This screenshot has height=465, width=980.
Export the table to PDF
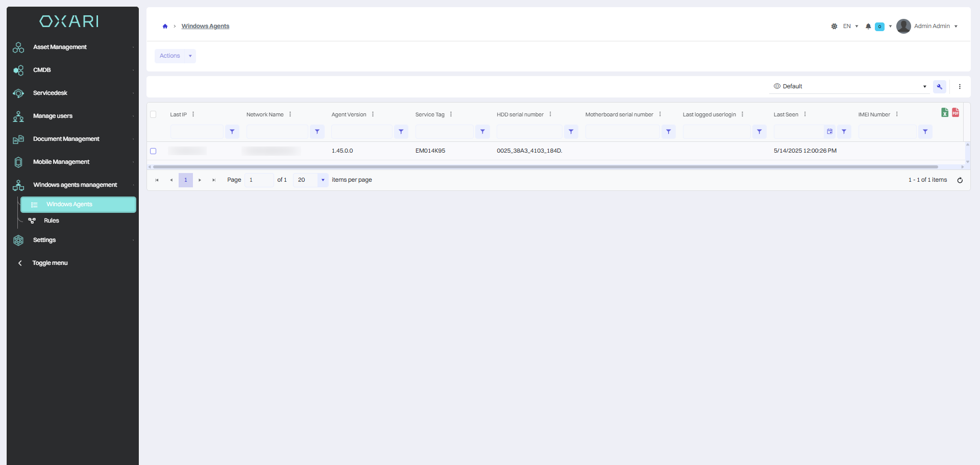pyautogui.click(x=955, y=112)
